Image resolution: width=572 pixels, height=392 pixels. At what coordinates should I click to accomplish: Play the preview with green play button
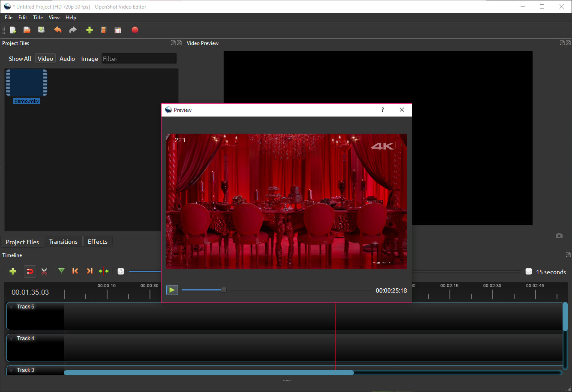point(172,290)
